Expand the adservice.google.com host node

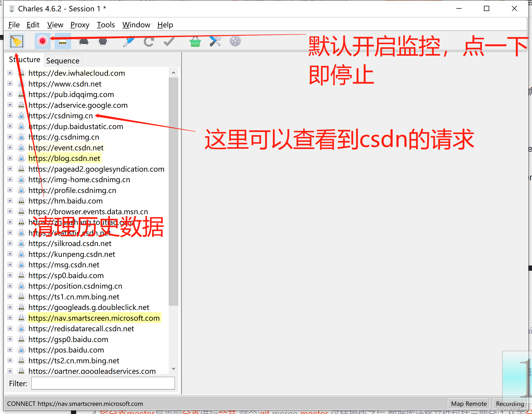coord(10,105)
